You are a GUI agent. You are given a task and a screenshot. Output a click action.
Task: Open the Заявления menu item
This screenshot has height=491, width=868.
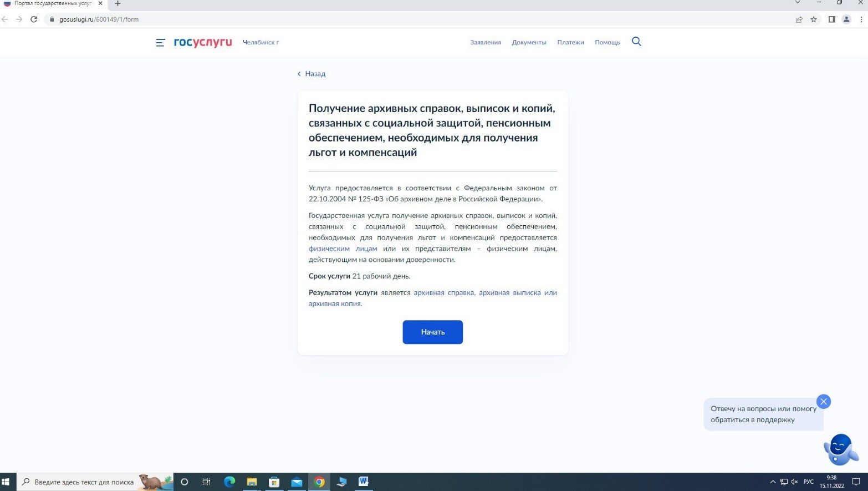pyautogui.click(x=485, y=43)
